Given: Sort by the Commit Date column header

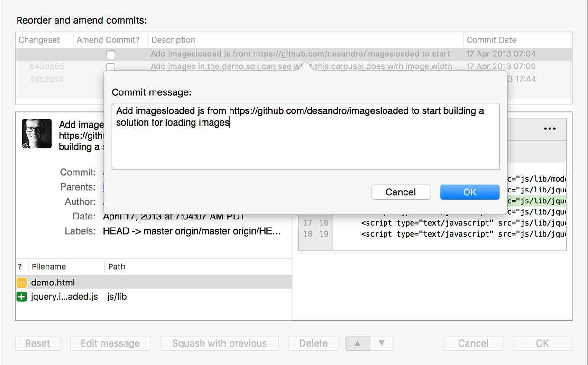Looking at the screenshot, I should coord(491,40).
